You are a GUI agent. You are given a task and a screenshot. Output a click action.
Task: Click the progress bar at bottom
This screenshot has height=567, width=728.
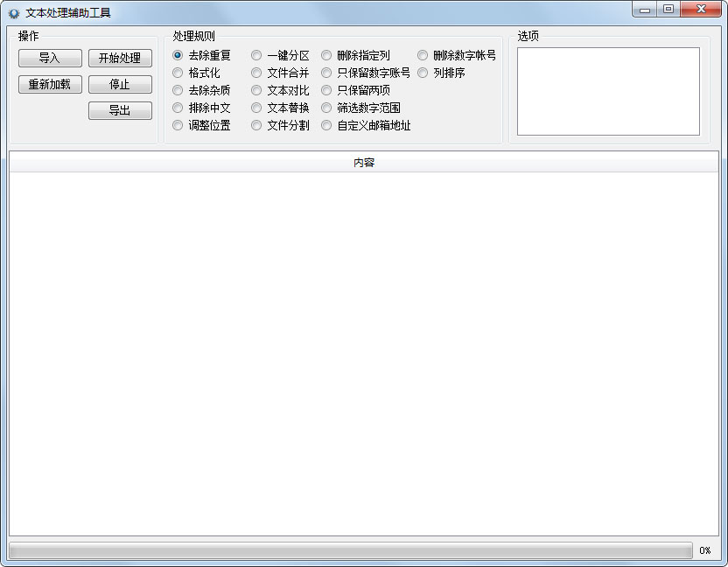(x=351, y=550)
